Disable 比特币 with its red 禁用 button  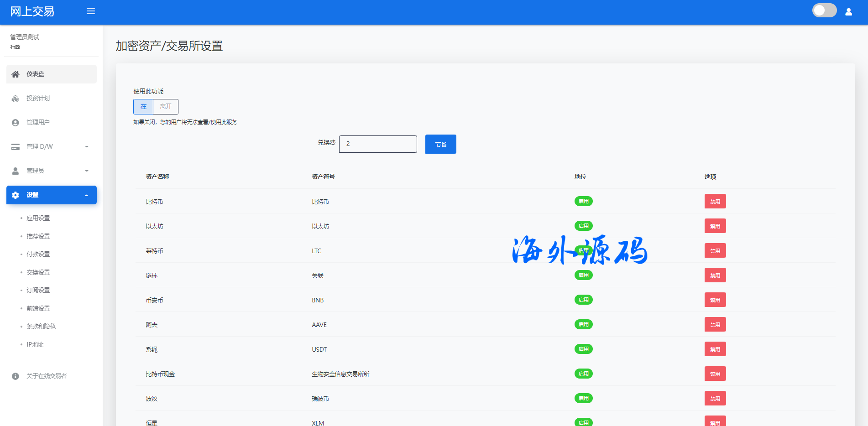pos(715,202)
